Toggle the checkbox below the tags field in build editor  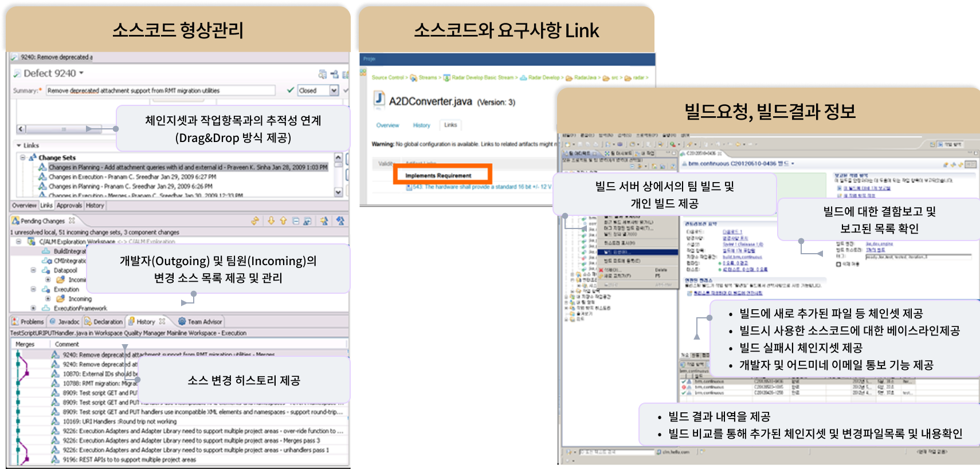838,264
